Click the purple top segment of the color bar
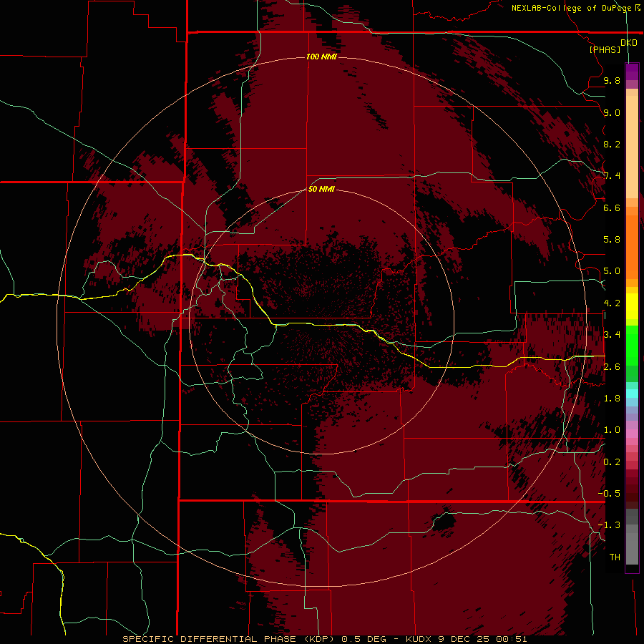This screenshot has height=644, width=644. [x=632, y=71]
